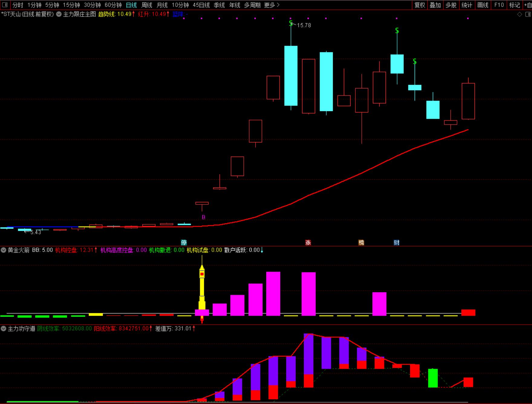The image size is (532, 404).
Task: Open the 多周期 multi-period view
Action: click(252, 5)
